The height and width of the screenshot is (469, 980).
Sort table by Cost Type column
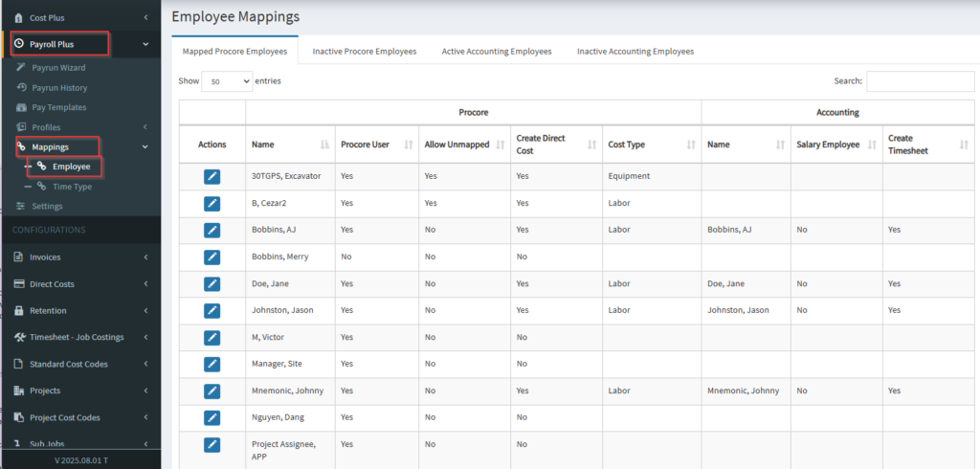pyautogui.click(x=691, y=145)
